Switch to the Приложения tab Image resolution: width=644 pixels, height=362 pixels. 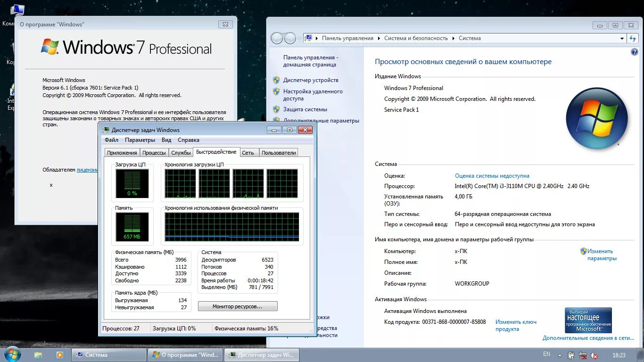(x=122, y=153)
